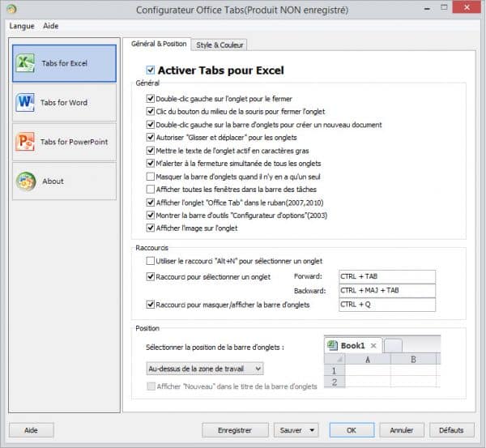This screenshot has width=486, height=448.
Task: Click the Book1 tab in the preview
Action: tap(352, 345)
